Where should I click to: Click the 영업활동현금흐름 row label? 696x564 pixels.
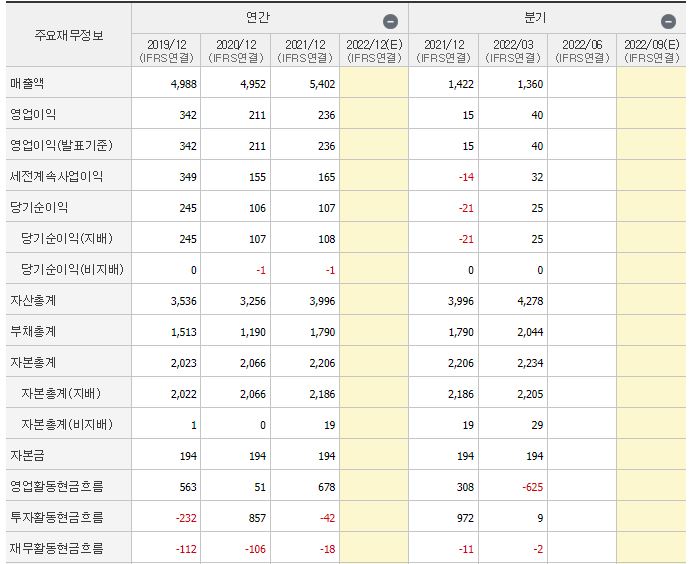(56, 486)
